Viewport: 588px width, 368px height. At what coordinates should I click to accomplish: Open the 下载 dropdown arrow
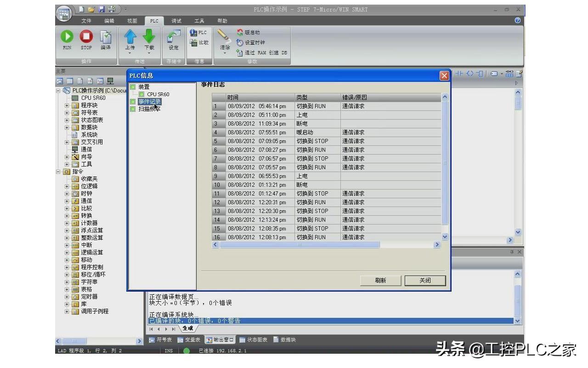click(x=149, y=53)
